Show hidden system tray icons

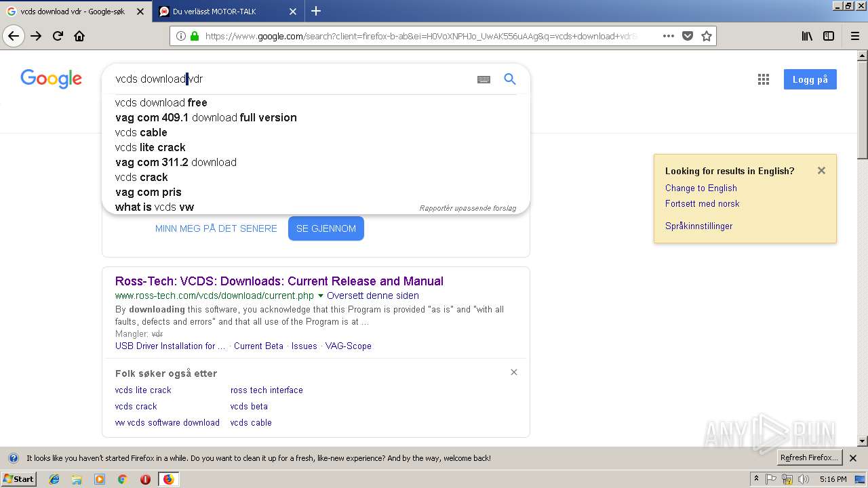click(x=756, y=479)
